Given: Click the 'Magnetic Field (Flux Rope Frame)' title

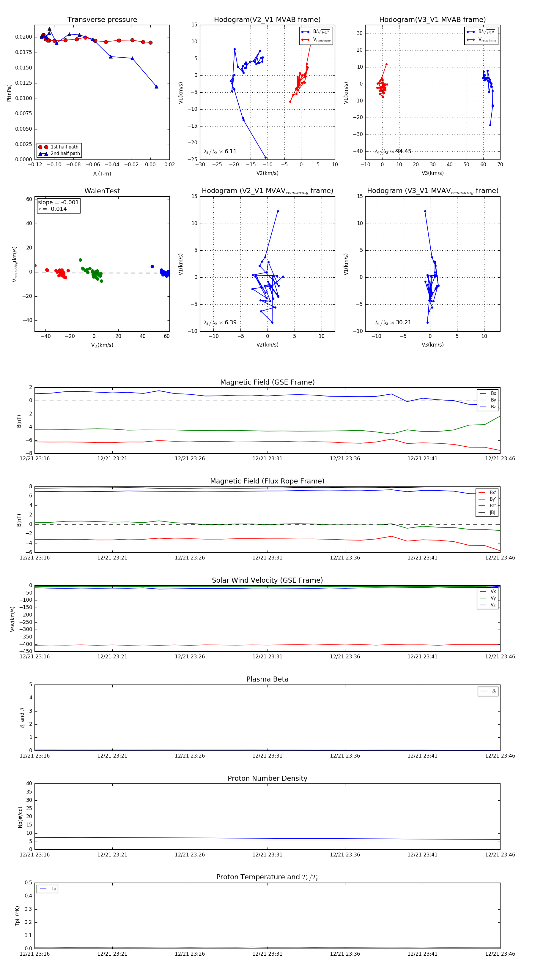Looking at the screenshot, I should tap(267, 481).
